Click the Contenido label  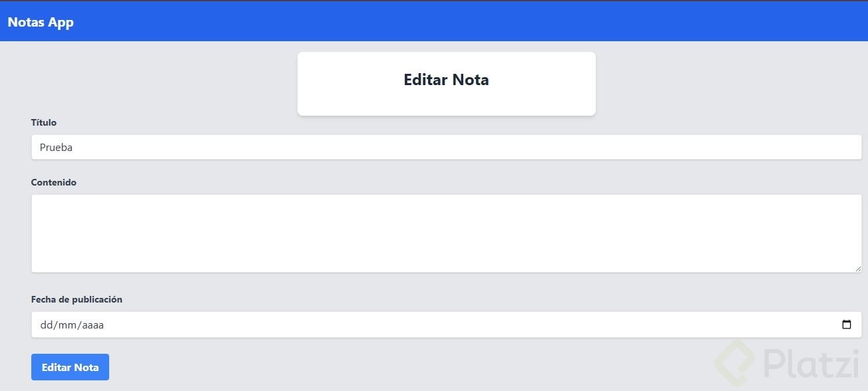pyautogui.click(x=54, y=182)
